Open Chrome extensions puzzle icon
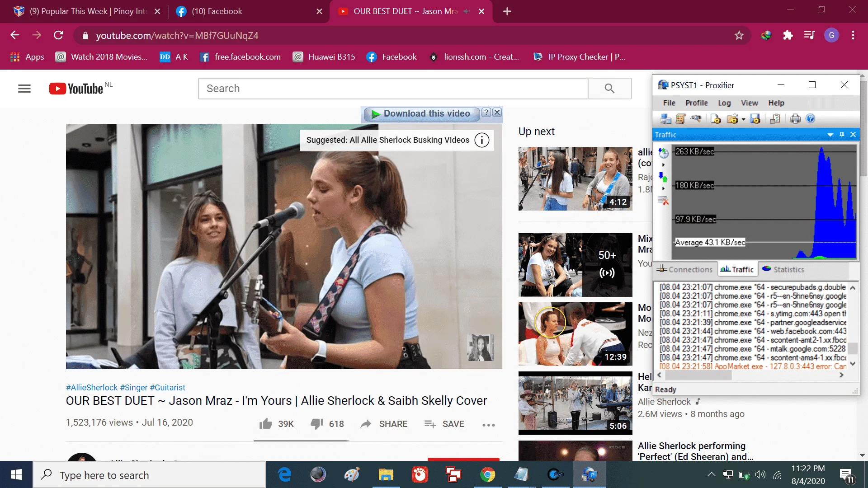This screenshot has height=488, width=868. tap(788, 35)
